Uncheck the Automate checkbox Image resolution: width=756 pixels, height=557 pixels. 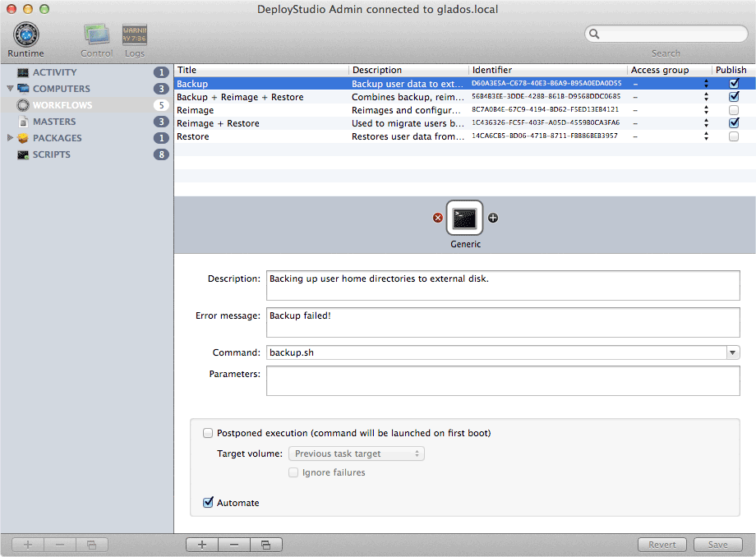click(208, 503)
